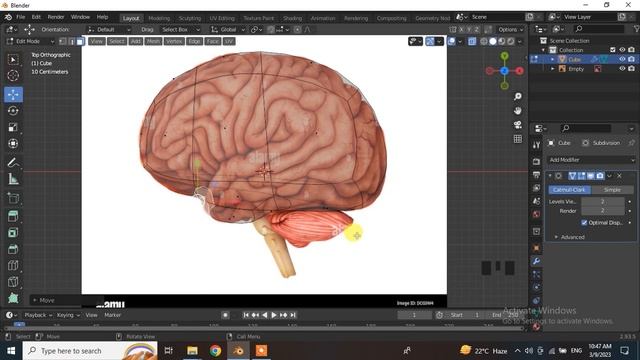This screenshot has width=640, height=360.
Task: Open Tool properties tab icon
Action: point(536,145)
